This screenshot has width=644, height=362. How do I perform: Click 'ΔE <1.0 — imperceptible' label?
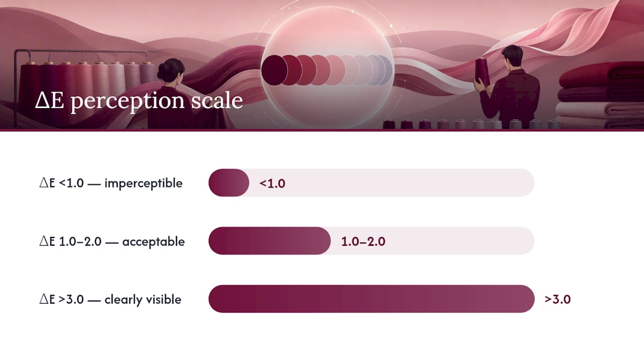[111, 183]
